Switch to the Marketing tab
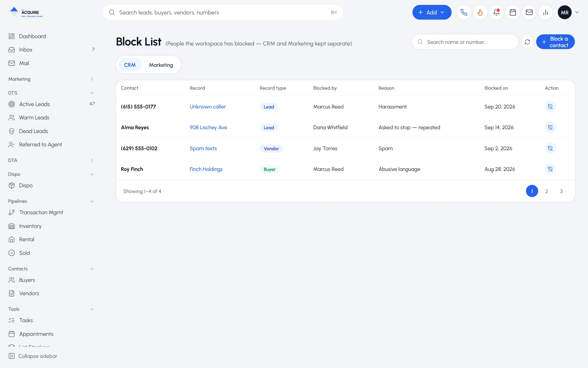 [161, 65]
